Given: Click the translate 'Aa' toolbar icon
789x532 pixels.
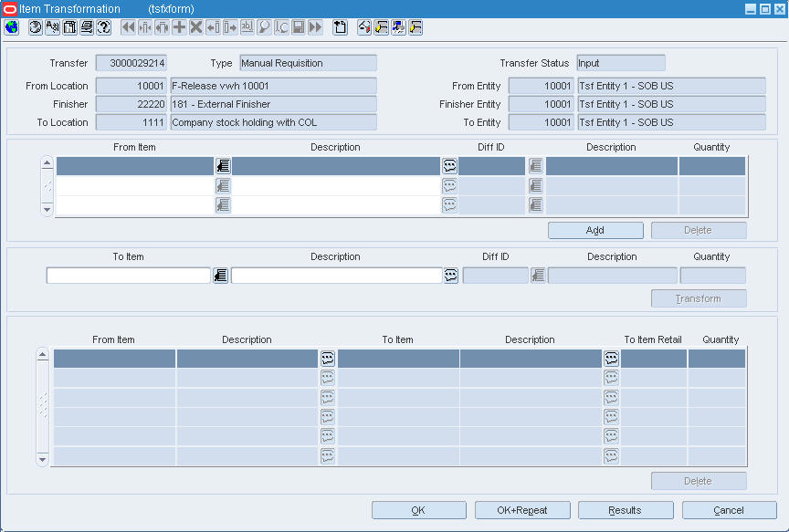Looking at the screenshot, I should coord(52,27).
